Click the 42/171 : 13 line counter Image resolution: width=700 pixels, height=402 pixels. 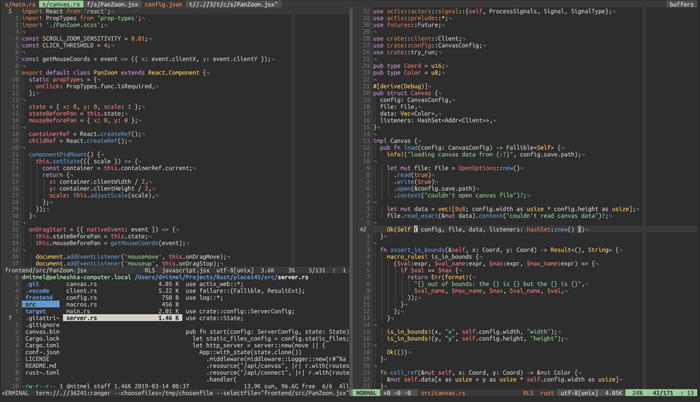coord(673,393)
